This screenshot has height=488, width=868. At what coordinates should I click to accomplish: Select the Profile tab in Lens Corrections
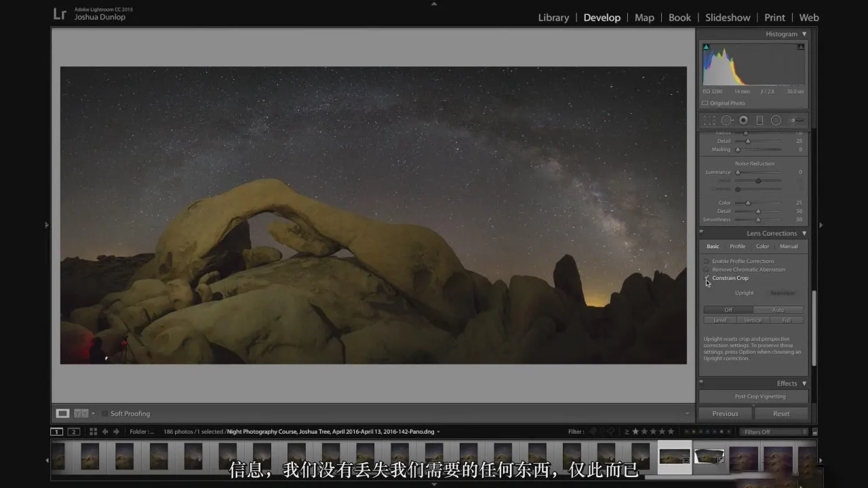[x=737, y=246]
